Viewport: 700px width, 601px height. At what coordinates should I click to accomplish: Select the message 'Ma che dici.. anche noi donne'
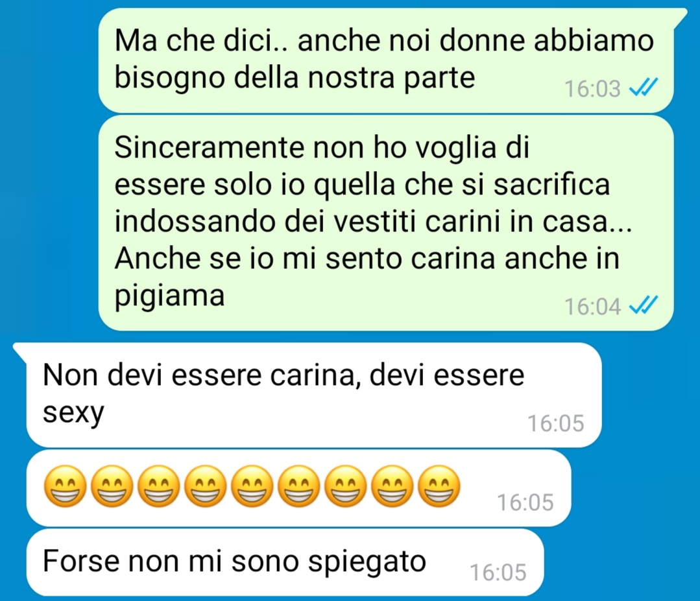(x=387, y=60)
